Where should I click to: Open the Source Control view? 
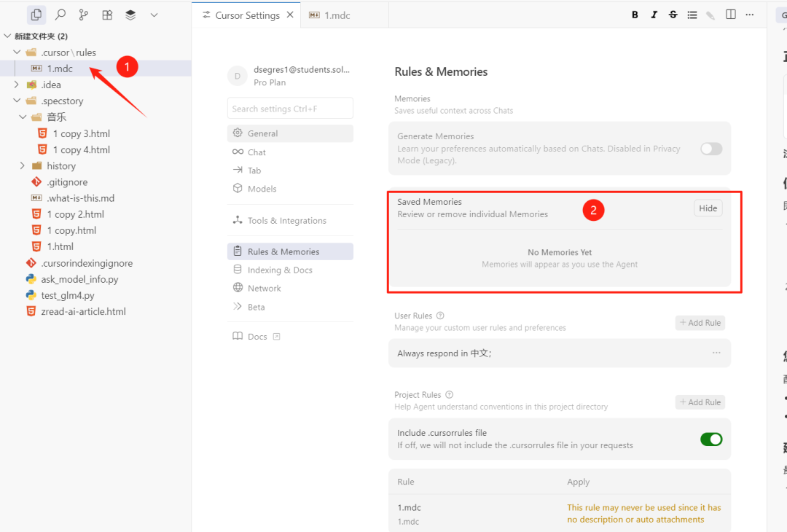(x=84, y=15)
